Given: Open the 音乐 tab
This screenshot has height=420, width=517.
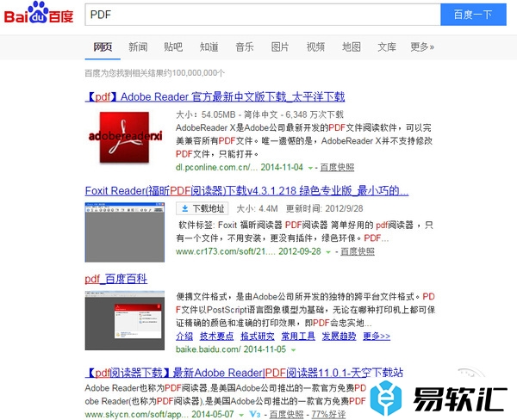Looking at the screenshot, I should click(x=245, y=47).
